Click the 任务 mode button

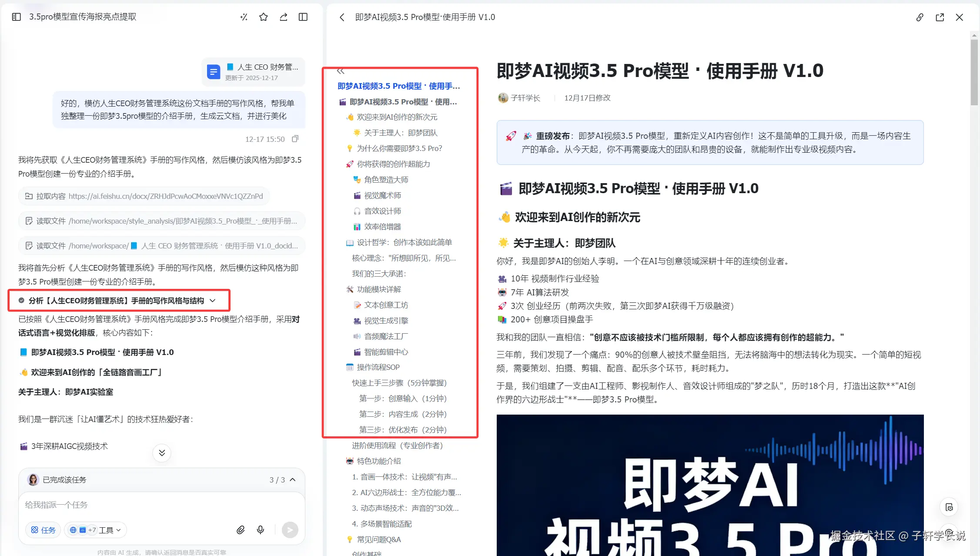[43, 530]
